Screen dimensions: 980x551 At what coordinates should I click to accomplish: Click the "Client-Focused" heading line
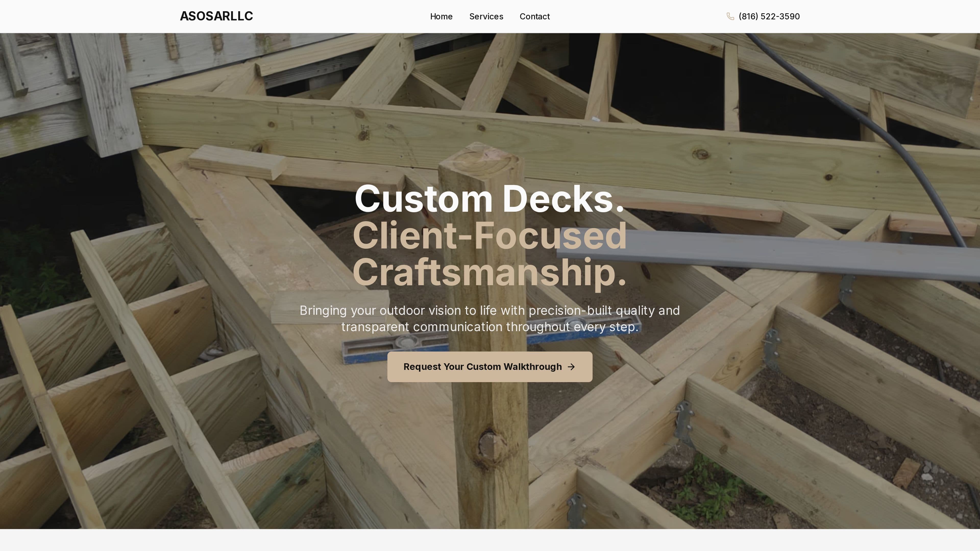tap(490, 236)
